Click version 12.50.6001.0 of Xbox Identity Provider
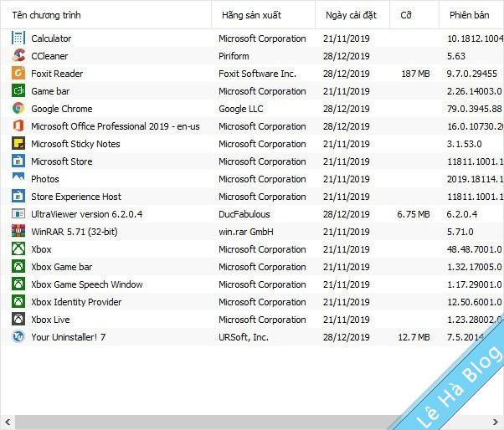The width and height of the screenshot is (504, 430). point(475,302)
